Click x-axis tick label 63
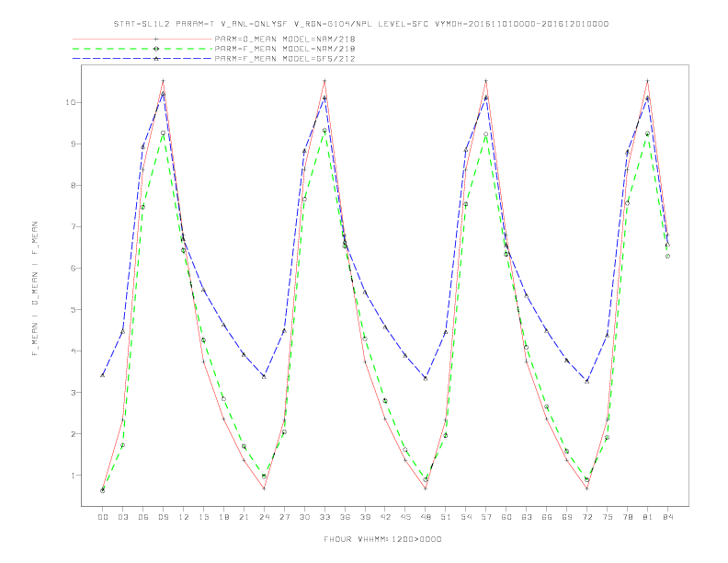Image resolution: width=728 pixels, height=563 pixels. coord(527,517)
